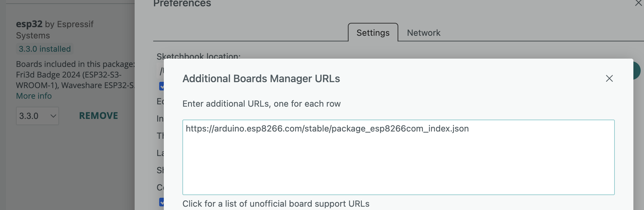Expand the 3.3.0 version selector chevron
Image resolution: width=644 pixels, height=210 pixels.
(x=53, y=116)
